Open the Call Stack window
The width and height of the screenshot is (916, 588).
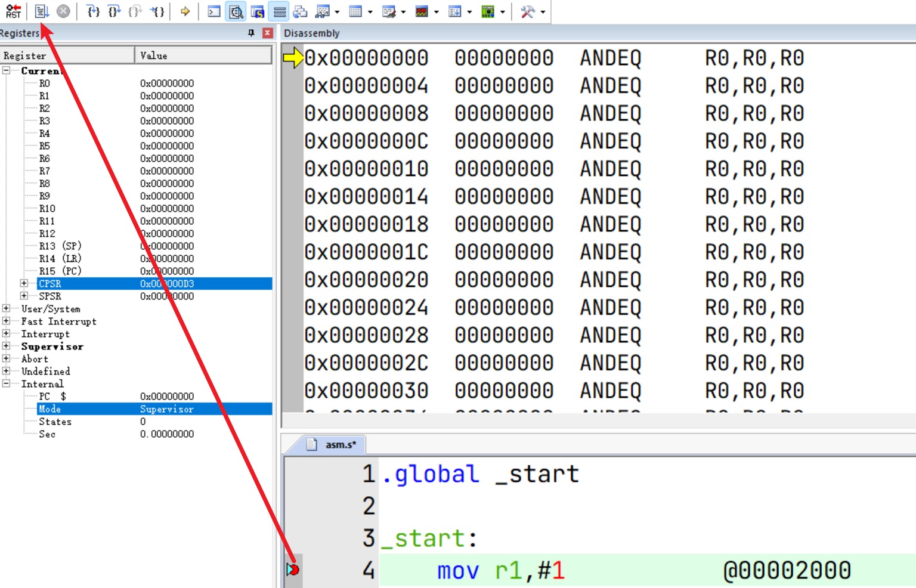click(x=301, y=11)
